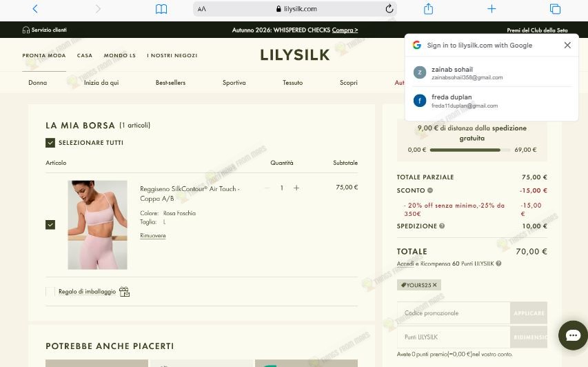The height and width of the screenshot is (367, 588).
Task: Click the Punti LILYSILK help icon
Action: (x=498, y=264)
